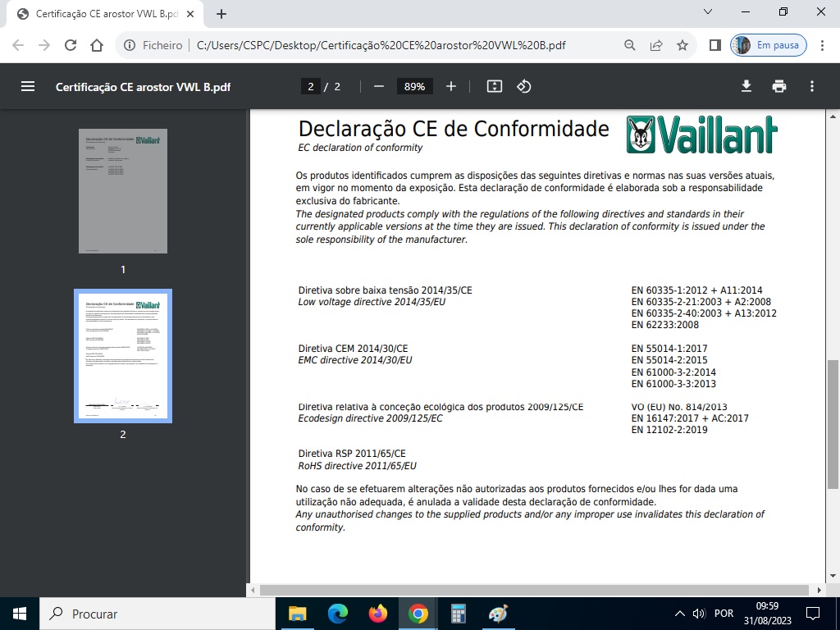Click the vertical scrollbar thumb
The height and width of the screenshot is (630, 840).
833,424
